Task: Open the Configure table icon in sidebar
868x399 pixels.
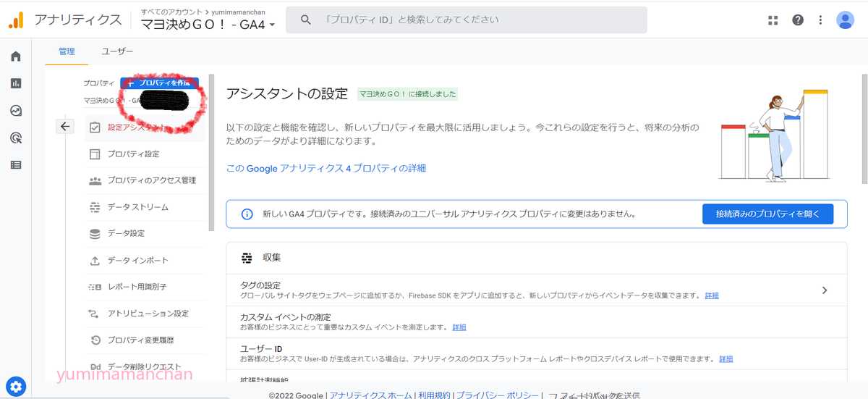Action: pyautogui.click(x=16, y=164)
